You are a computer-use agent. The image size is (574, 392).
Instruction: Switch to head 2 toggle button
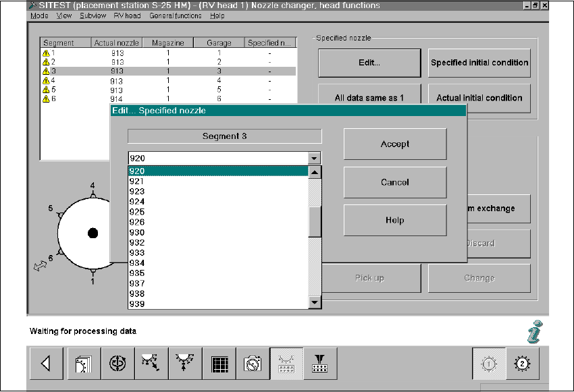click(521, 364)
